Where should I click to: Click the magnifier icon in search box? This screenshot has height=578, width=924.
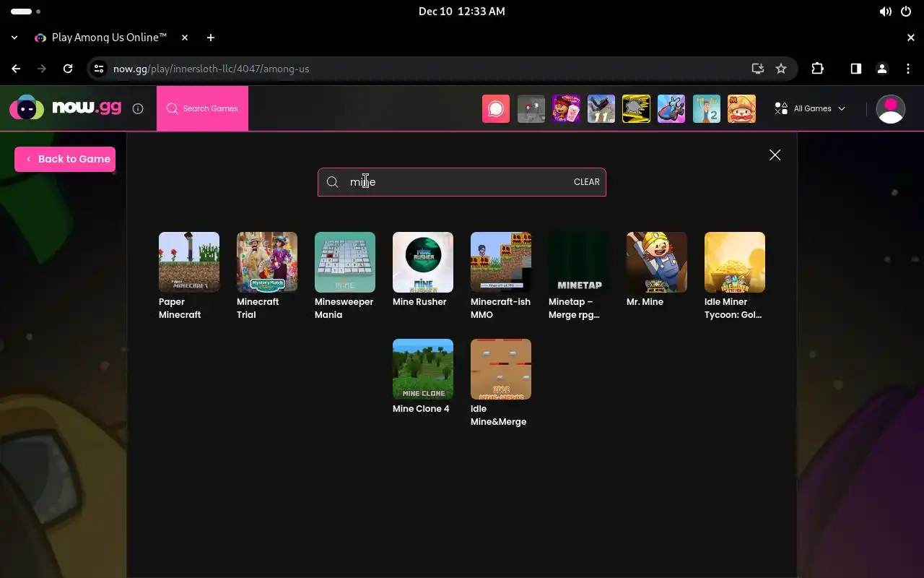click(x=332, y=182)
